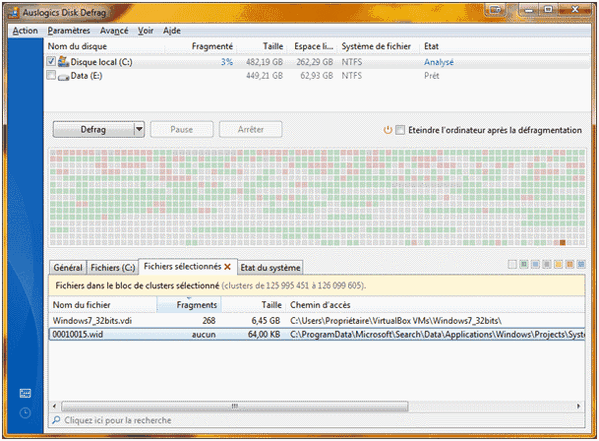Sort by Nom du fichier column header
The width and height of the screenshot is (599, 441).
tap(103, 305)
